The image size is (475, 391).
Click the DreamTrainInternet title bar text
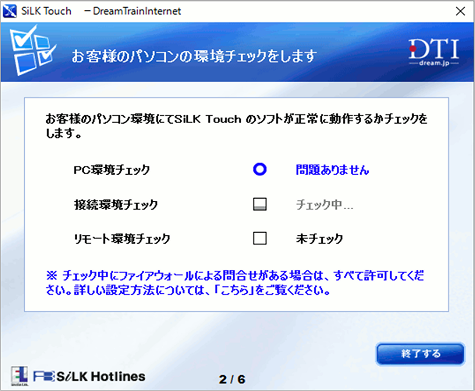(x=137, y=11)
